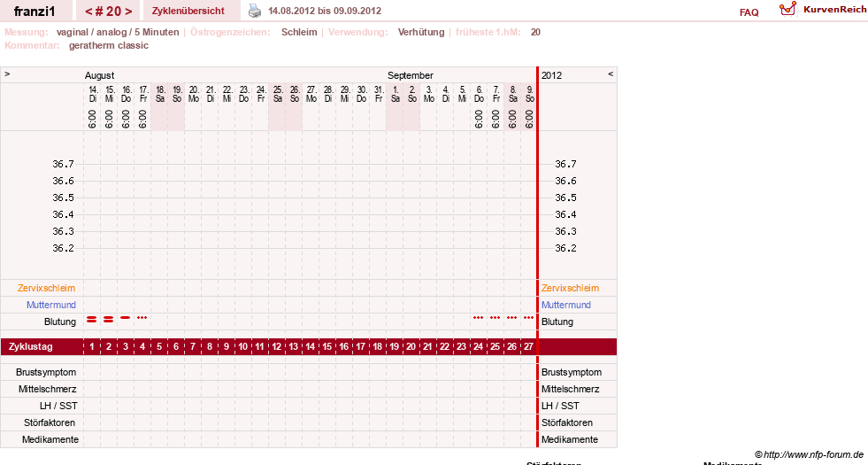
Task: Click the spotting marker on cycle day 27
Action: coord(528,318)
